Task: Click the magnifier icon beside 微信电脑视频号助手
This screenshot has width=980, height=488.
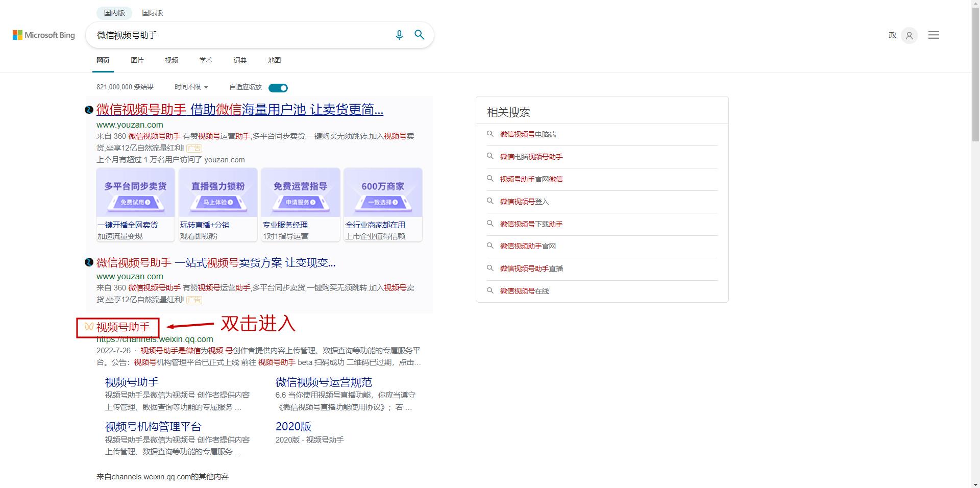Action: coord(490,156)
